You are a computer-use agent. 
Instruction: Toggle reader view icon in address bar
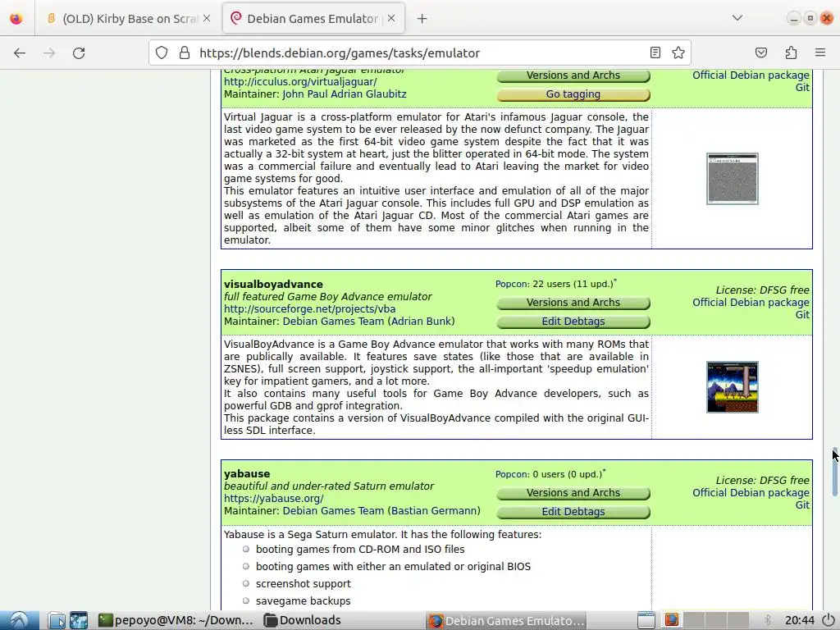click(655, 52)
